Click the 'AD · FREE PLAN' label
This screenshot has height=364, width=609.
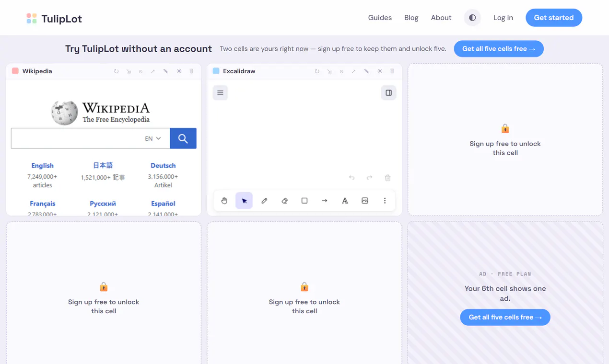[x=505, y=274]
